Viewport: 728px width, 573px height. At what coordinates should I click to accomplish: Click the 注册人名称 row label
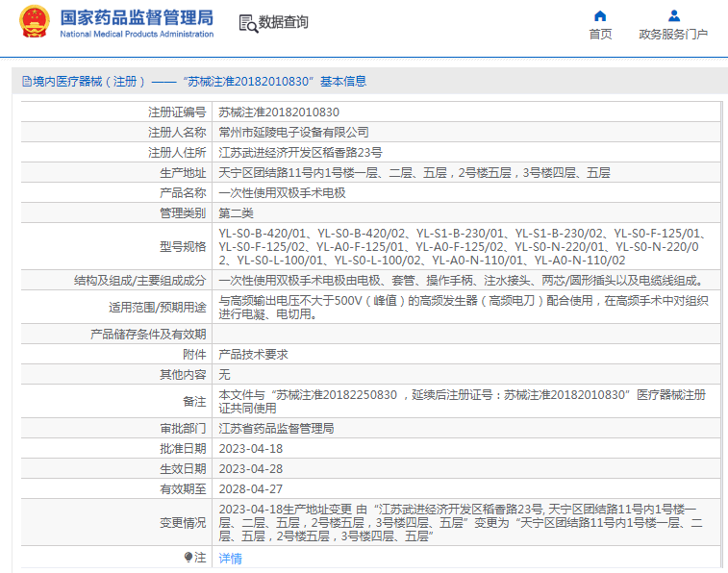177,133
